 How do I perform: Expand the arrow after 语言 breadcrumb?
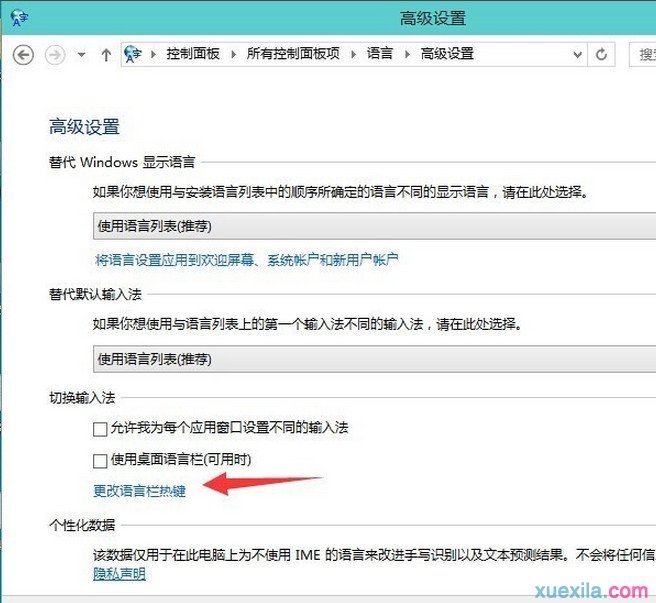click(407, 54)
